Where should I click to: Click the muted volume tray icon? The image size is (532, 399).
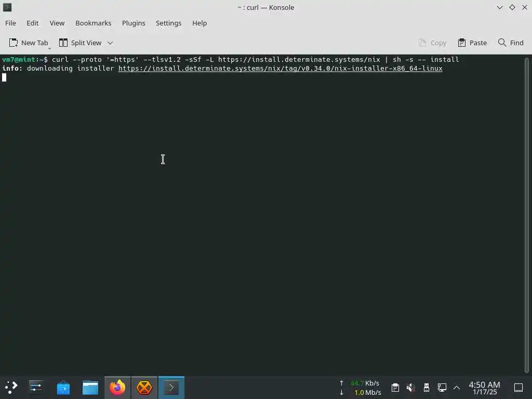point(411,388)
